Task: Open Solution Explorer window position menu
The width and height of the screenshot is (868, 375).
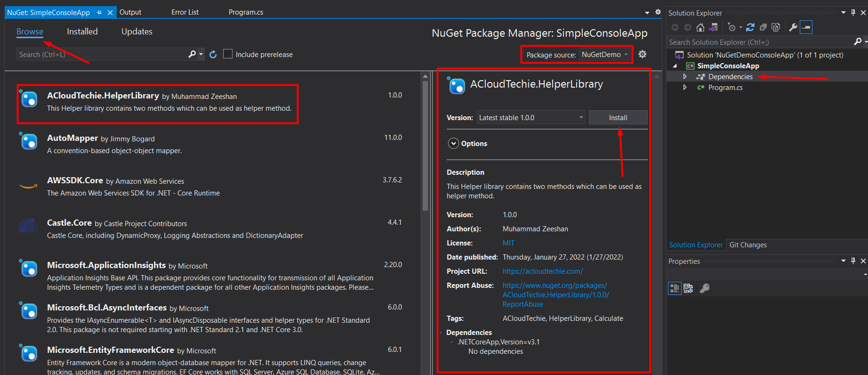Action: 844,13
